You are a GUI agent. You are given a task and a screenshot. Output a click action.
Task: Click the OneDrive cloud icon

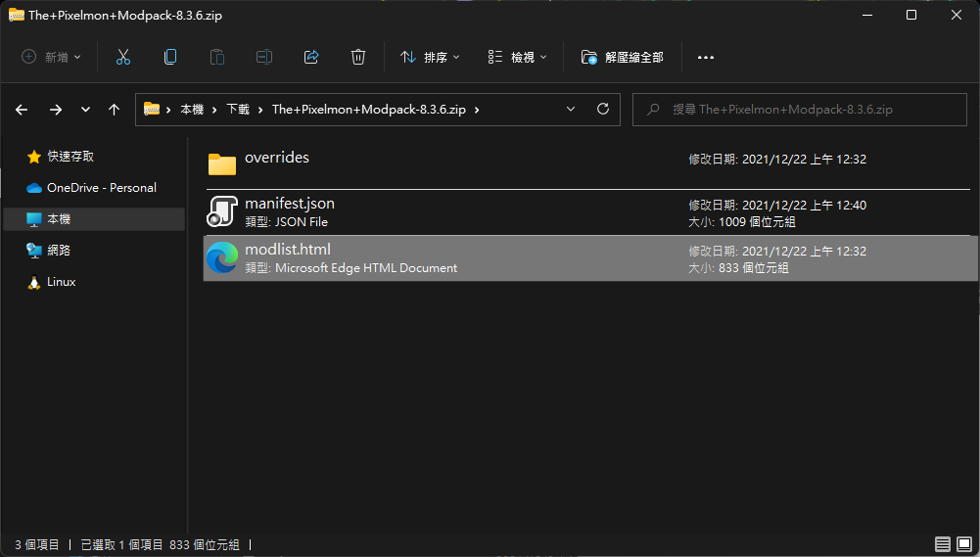pyautogui.click(x=33, y=188)
